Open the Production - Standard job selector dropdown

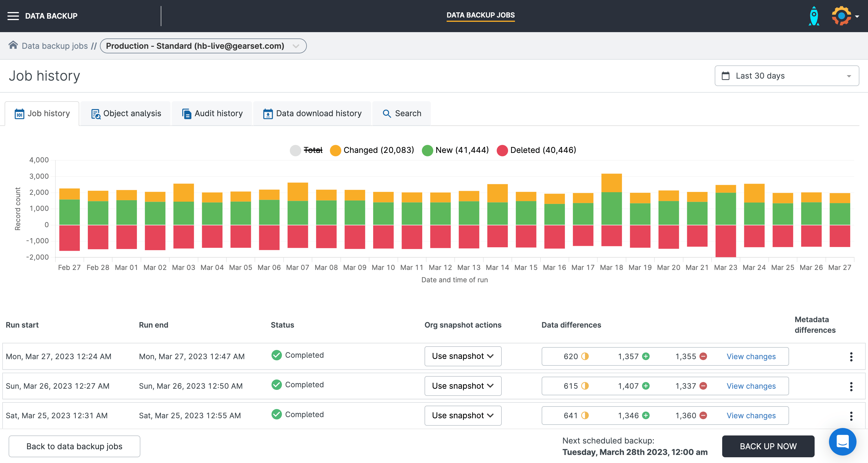(x=203, y=46)
